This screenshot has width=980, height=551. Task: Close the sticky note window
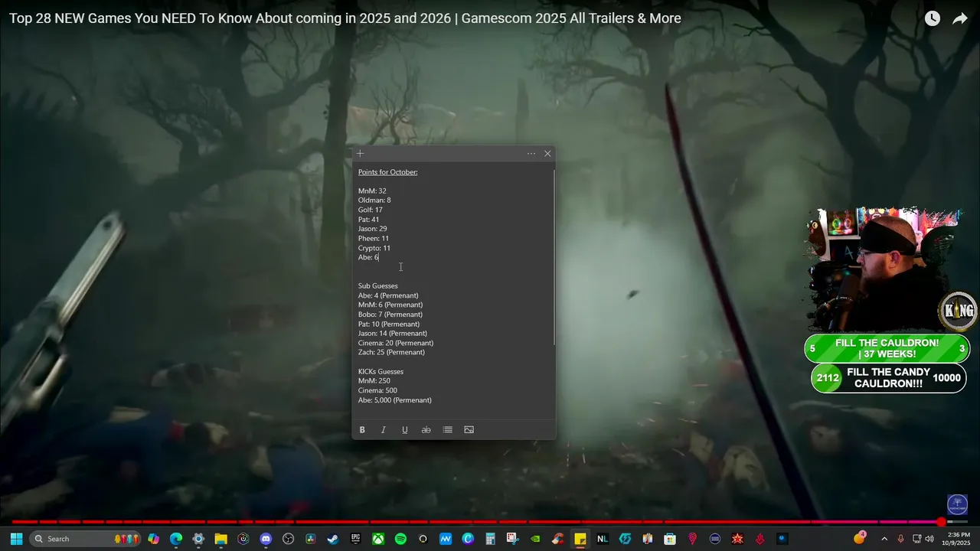click(x=547, y=154)
